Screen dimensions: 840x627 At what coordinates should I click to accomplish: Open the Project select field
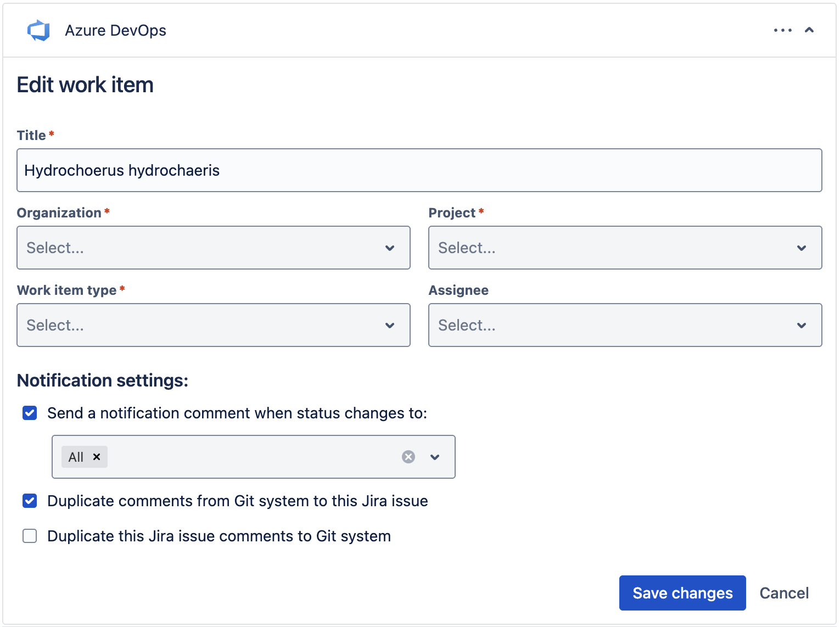pyautogui.click(x=609, y=248)
